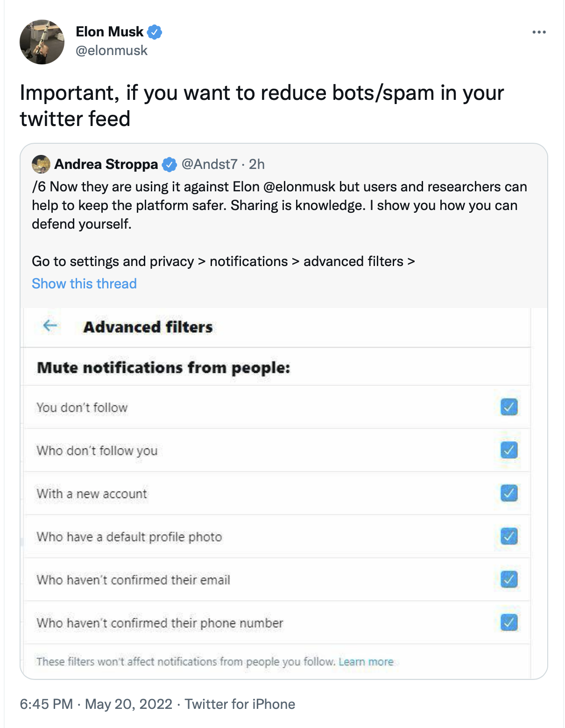This screenshot has width=565, height=728.
Task: Click the Elon Musk display name
Action: click(110, 32)
